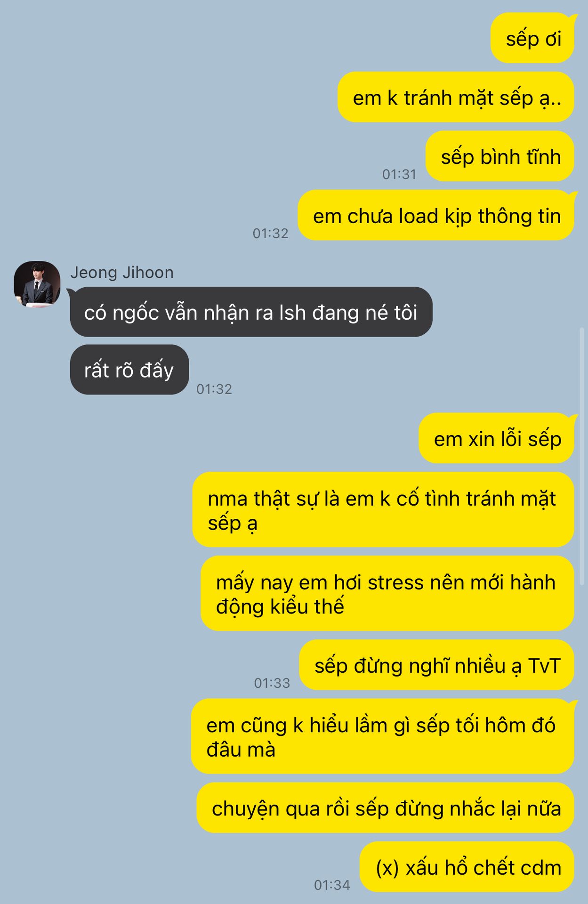The height and width of the screenshot is (904, 588).
Task: Select the 'sếp ơi' message bubble
Action: [532, 38]
